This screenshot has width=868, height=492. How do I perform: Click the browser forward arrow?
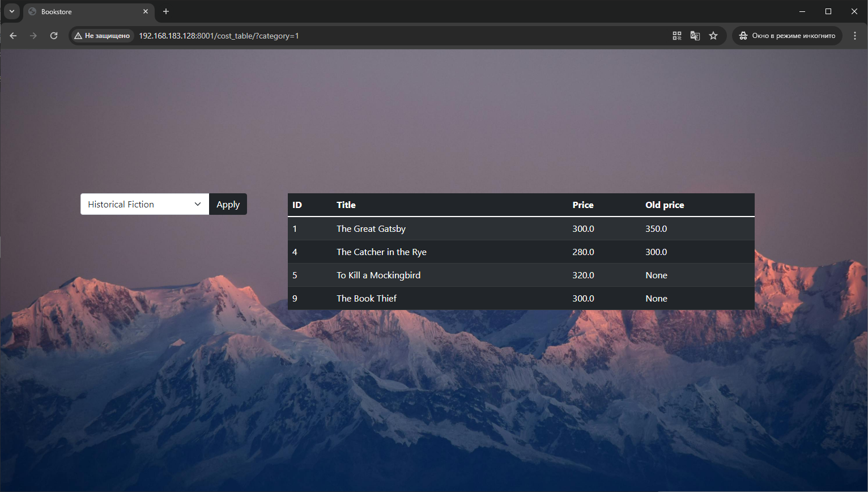pos(33,36)
